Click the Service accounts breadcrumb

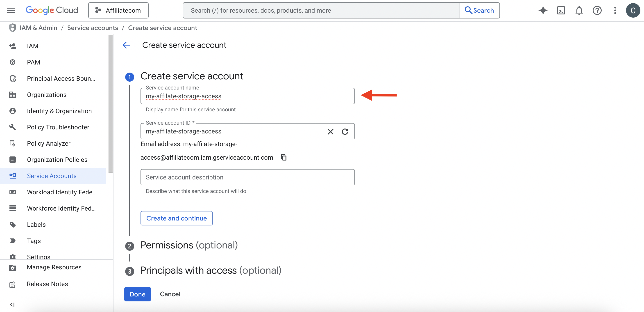pos(93,28)
